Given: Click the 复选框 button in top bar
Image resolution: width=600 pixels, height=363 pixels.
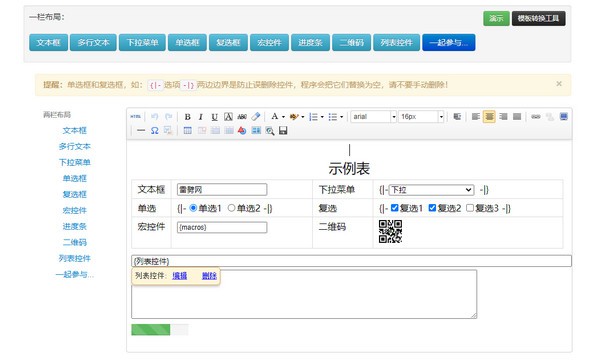Looking at the screenshot, I should (228, 42).
